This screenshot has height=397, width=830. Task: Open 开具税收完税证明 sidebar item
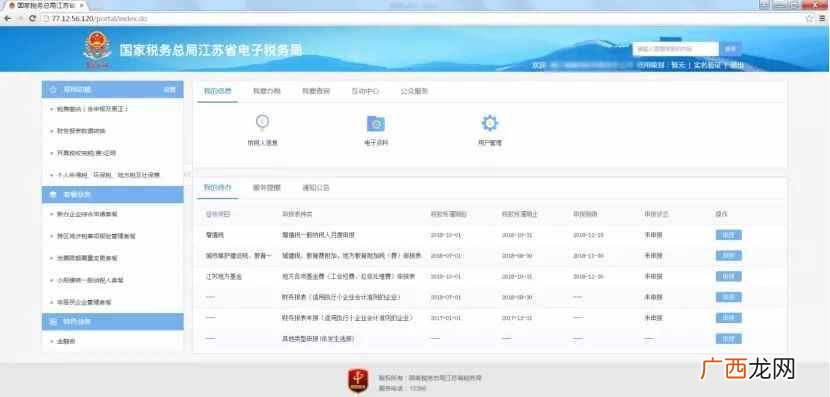pyautogui.click(x=86, y=153)
